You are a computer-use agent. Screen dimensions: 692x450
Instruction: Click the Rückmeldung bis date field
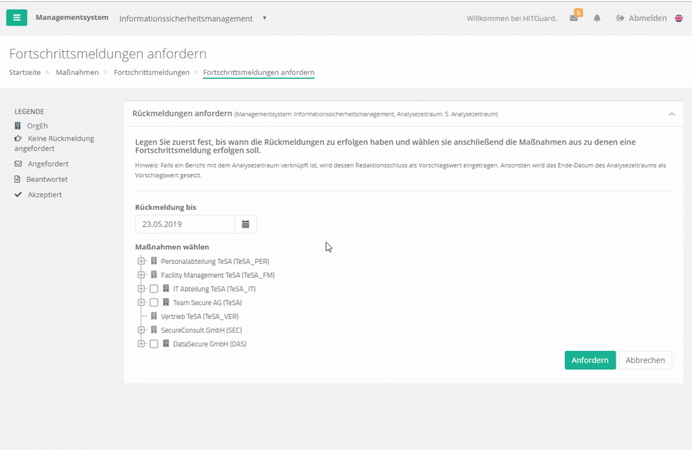[x=185, y=224]
